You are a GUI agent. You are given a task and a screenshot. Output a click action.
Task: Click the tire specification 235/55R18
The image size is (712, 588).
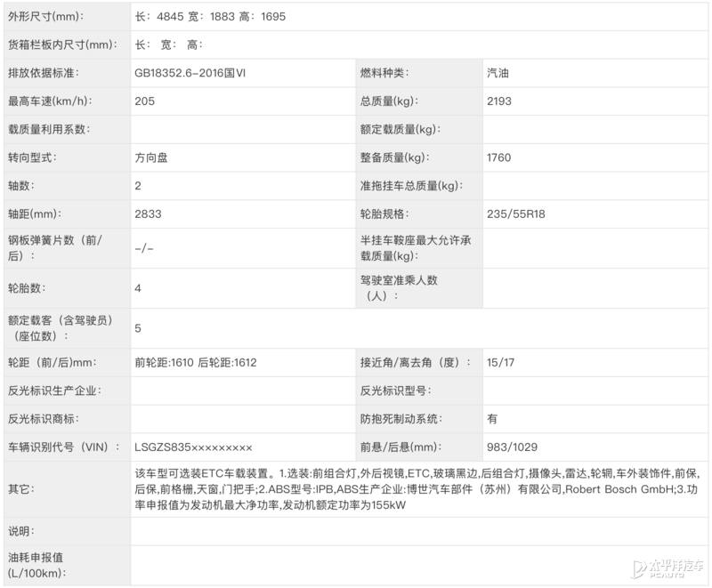515,214
